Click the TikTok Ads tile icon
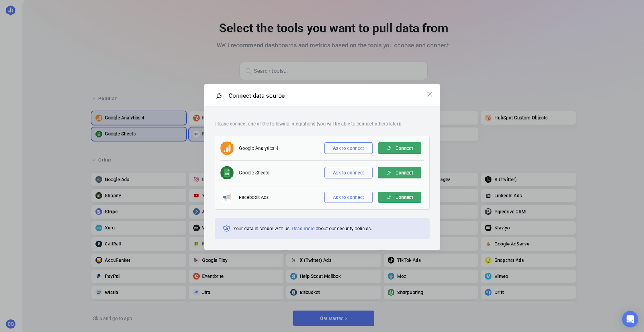The image size is (644, 332). click(x=391, y=260)
